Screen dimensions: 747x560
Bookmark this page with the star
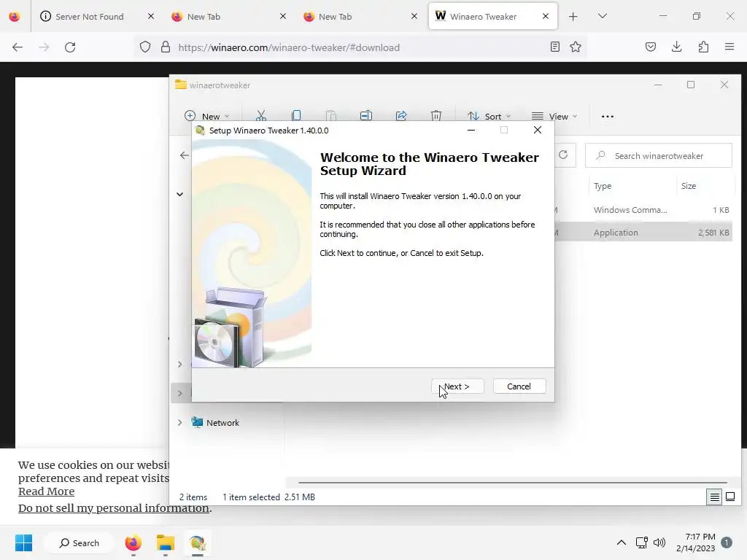tap(576, 47)
